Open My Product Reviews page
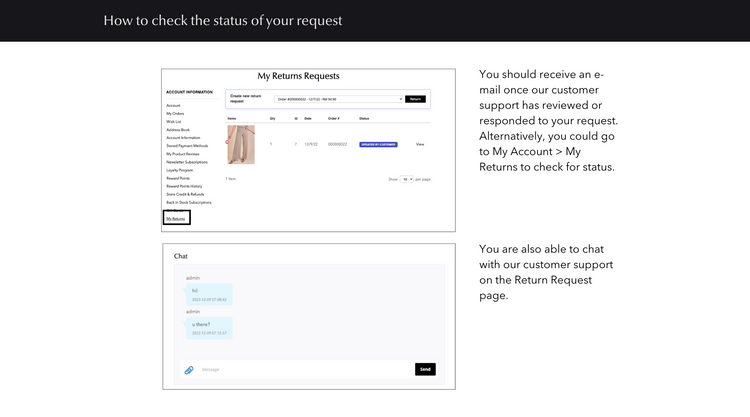This screenshot has width=750, height=417. (x=184, y=154)
